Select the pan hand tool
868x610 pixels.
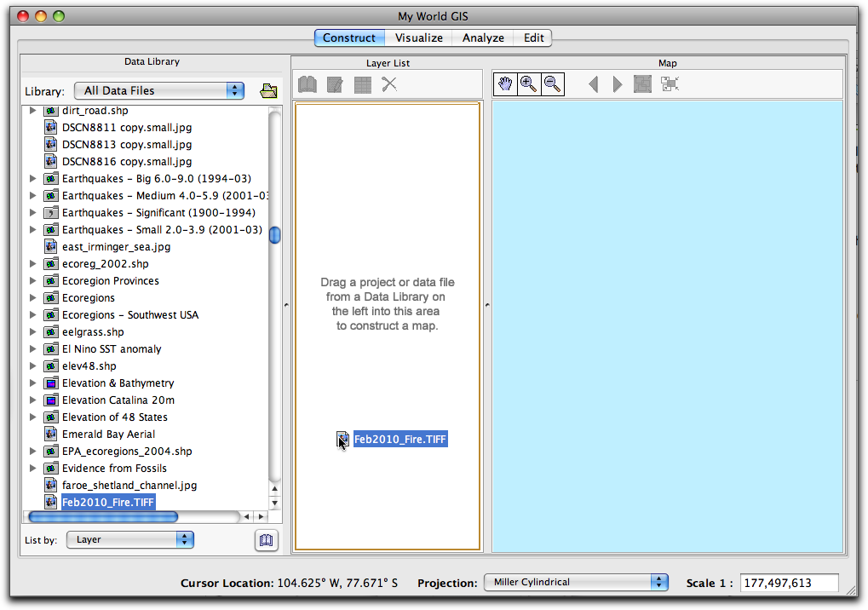[505, 83]
